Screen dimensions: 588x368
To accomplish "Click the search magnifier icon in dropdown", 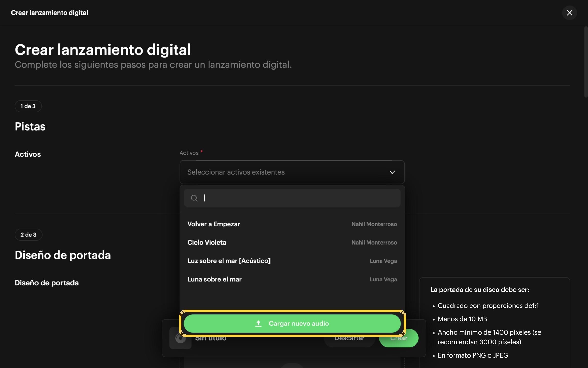I will click(194, 198).
